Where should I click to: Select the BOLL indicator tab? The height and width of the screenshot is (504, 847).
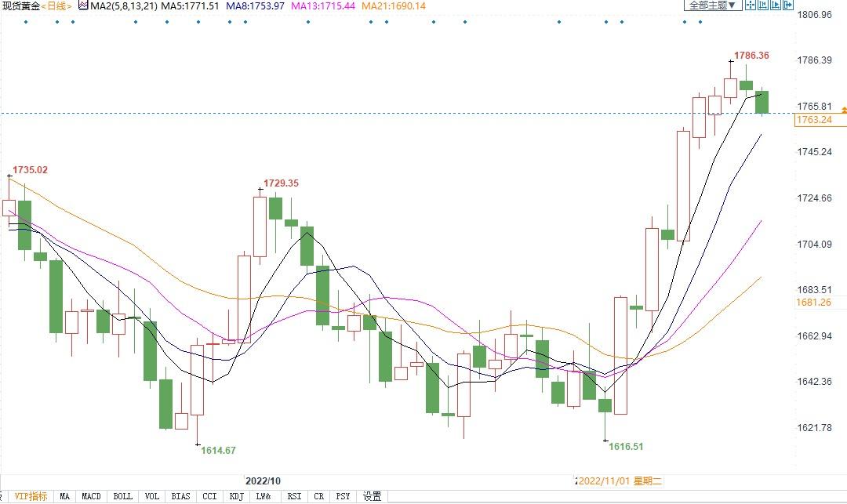tap(122, 496)
